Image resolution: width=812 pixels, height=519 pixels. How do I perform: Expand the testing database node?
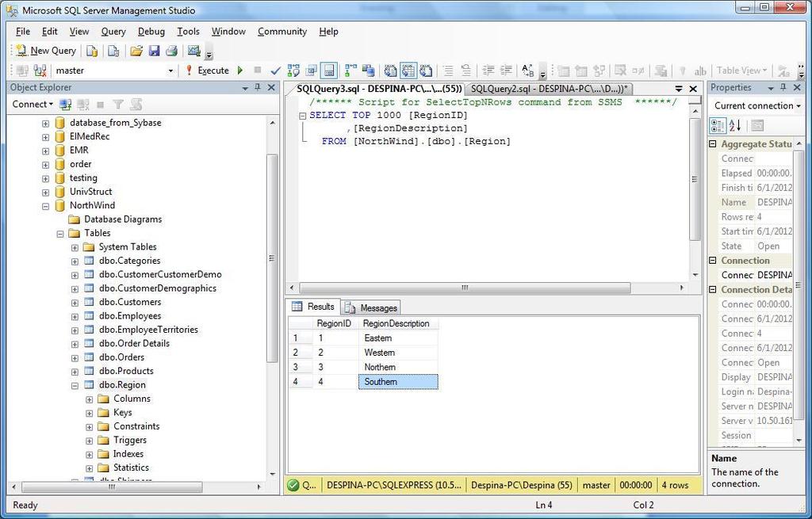point(45,178)
